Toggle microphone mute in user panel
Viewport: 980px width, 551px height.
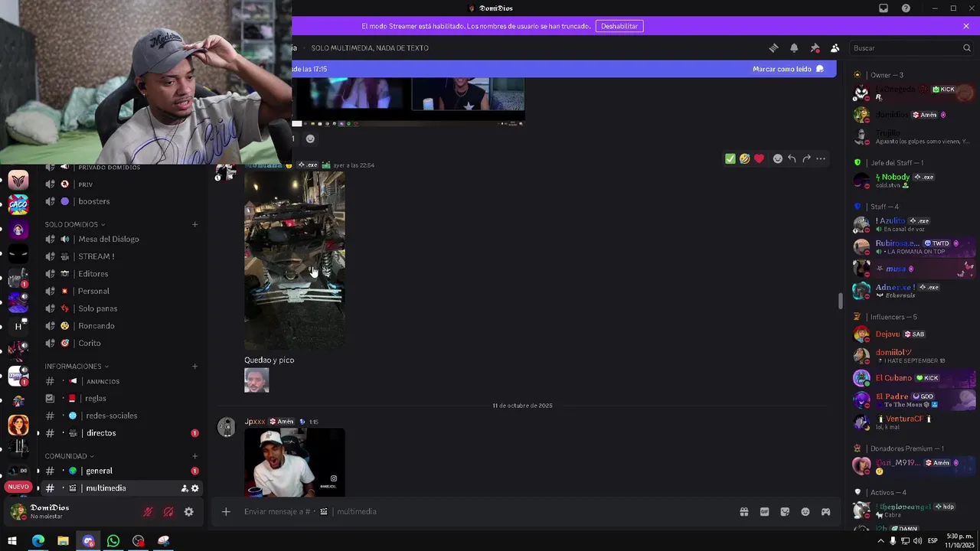tap(148, 512)
